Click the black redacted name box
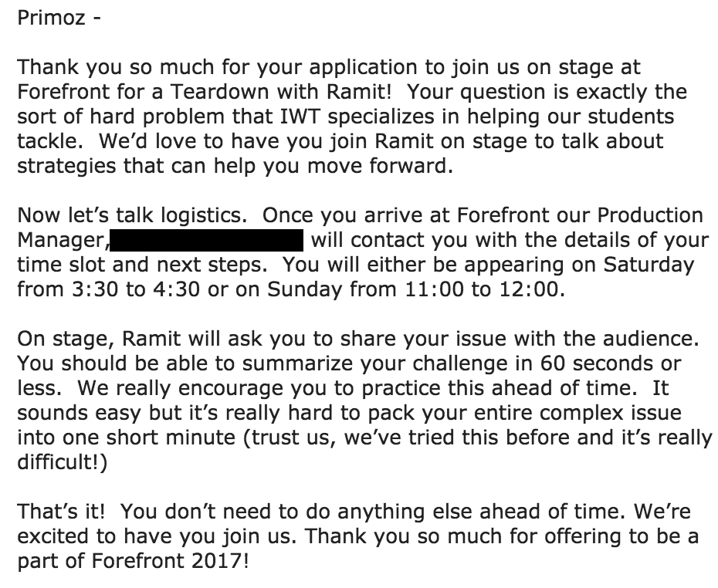Image resolution: width=718 pixels, height=588 pixels. click(206, 240)
